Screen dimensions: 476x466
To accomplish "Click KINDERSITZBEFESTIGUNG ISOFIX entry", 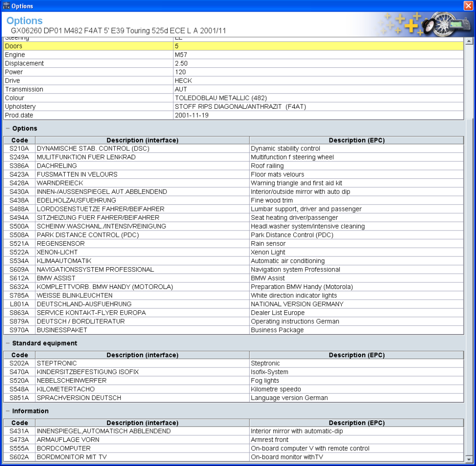I will click(x=88, y=372).
